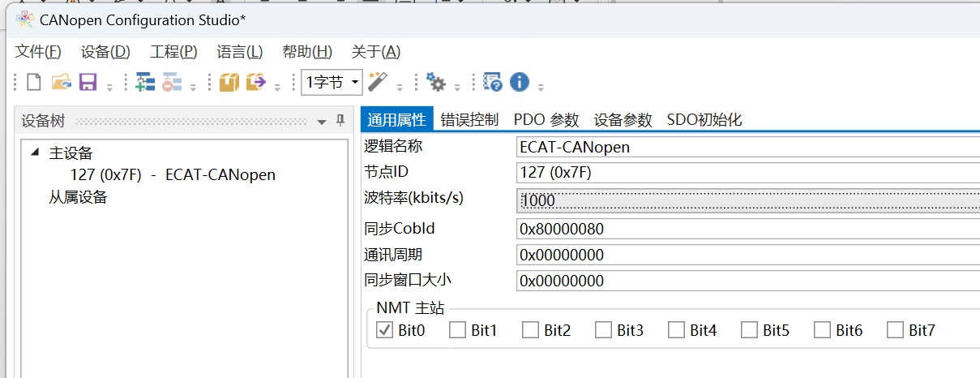Click the 通讯周期 value field
This screenshot has width=980, height=378.
point(747,255)
